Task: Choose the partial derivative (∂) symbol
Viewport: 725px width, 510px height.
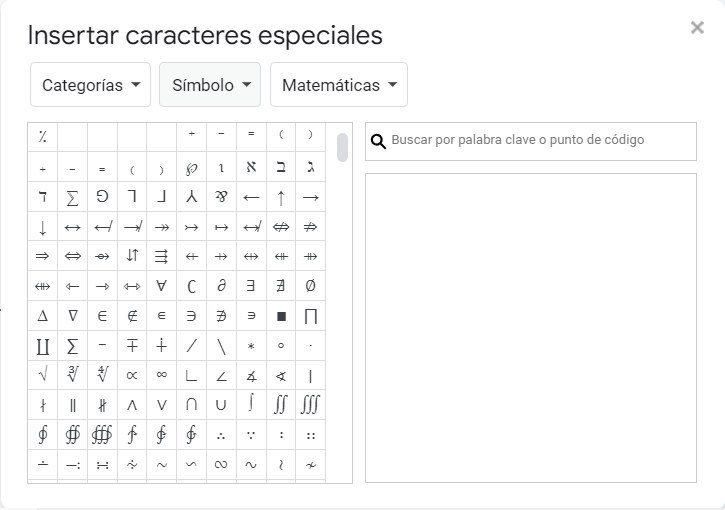Action: coord(221,286)
